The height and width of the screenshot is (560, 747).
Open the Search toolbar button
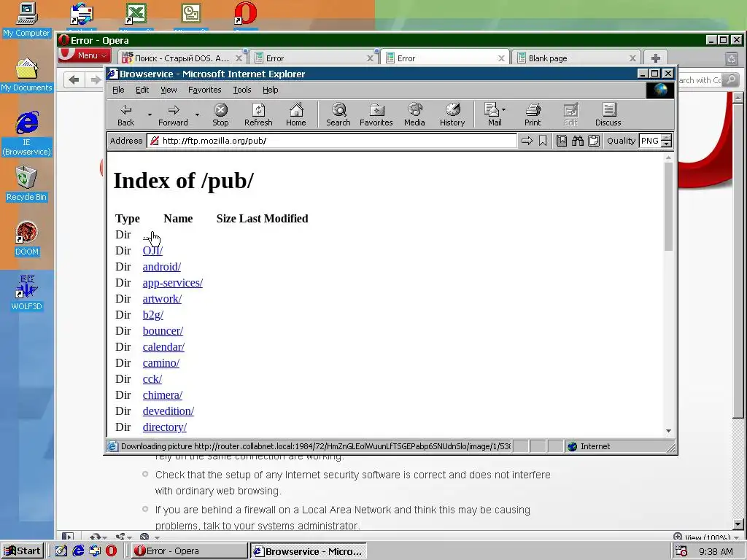coord(338,115)
